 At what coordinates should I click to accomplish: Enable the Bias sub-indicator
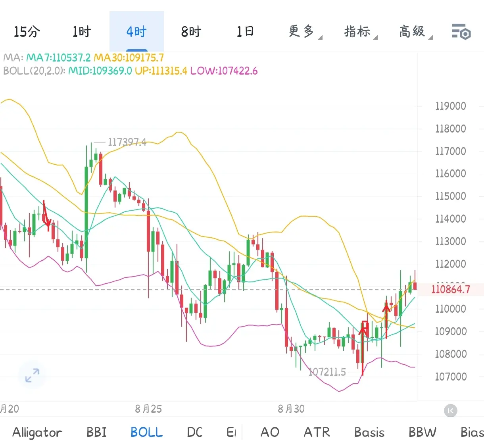pyautogui.click(x=472, y=432)
